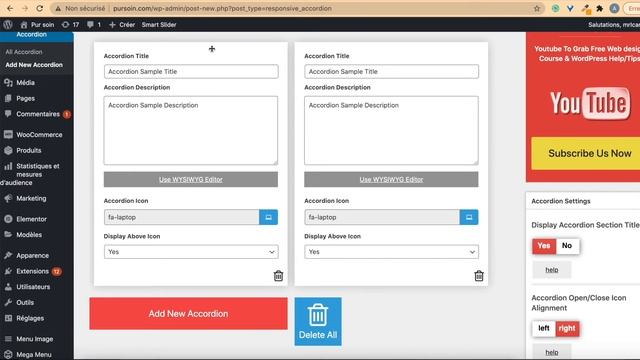Viewport: 640px width, 360px height.
Task: Click the first Accordion Description textarea
Action: click(191, 131)
